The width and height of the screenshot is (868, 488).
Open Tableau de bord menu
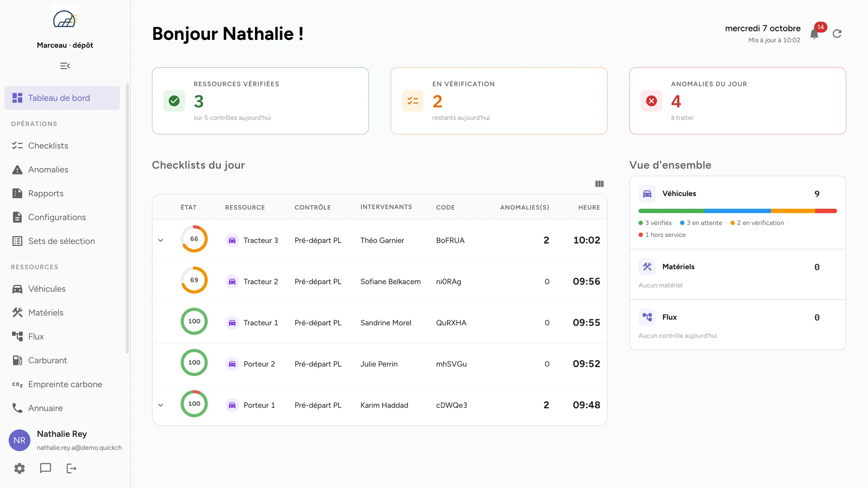tap(62, 98)
